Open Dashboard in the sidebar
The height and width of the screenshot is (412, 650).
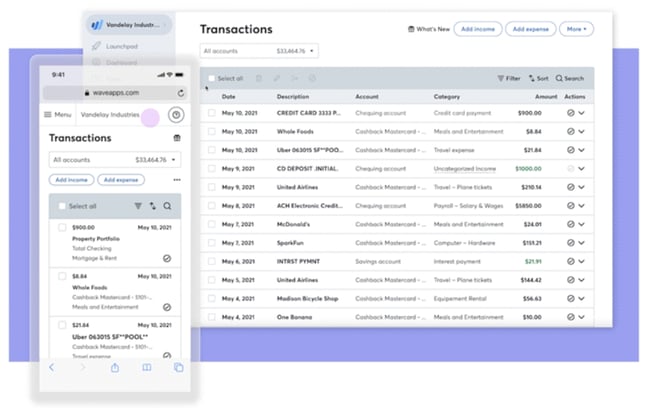[121, 63]
